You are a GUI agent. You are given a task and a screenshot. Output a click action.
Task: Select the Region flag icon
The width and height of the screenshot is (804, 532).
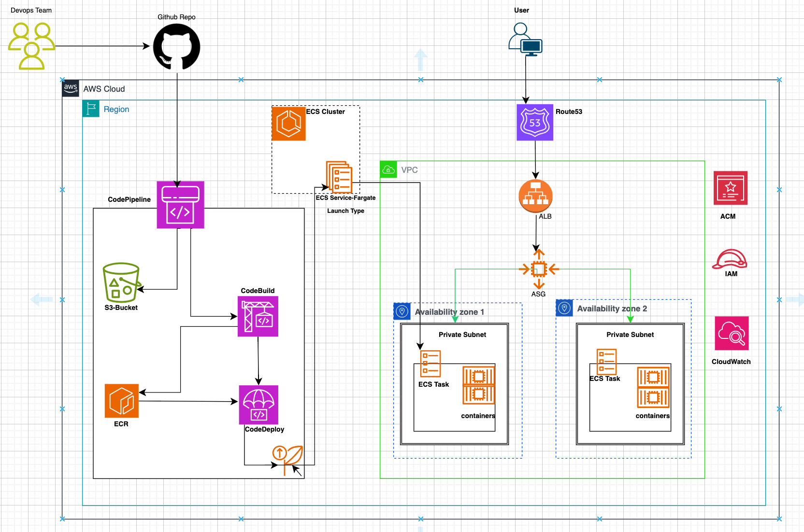pos(91,109)
